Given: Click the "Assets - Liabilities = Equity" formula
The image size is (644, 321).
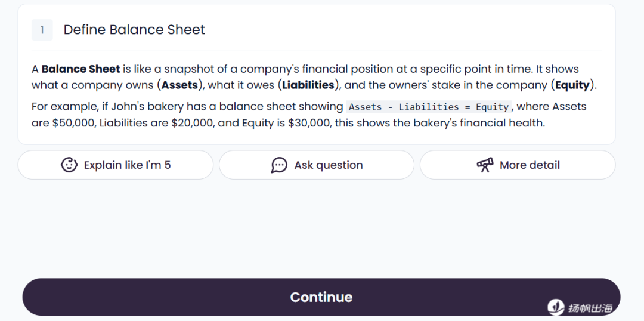Looking at the screenshot, I should tap(428, 107).
